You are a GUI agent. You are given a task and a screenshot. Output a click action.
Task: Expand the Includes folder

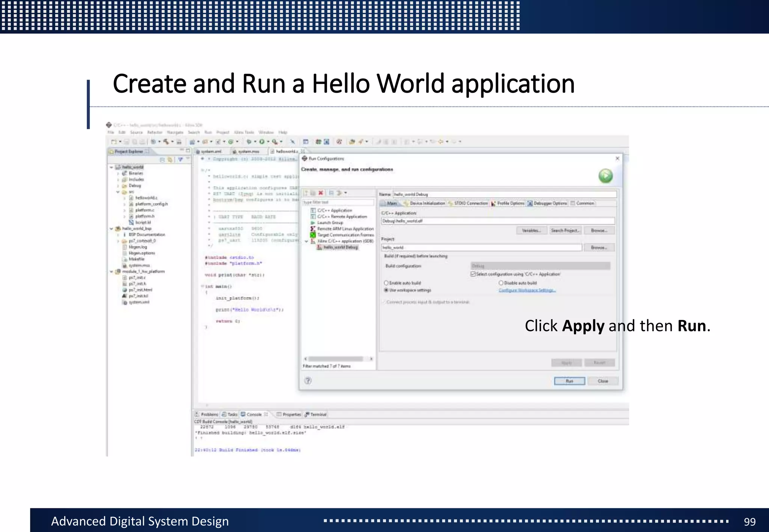[118, 180]
